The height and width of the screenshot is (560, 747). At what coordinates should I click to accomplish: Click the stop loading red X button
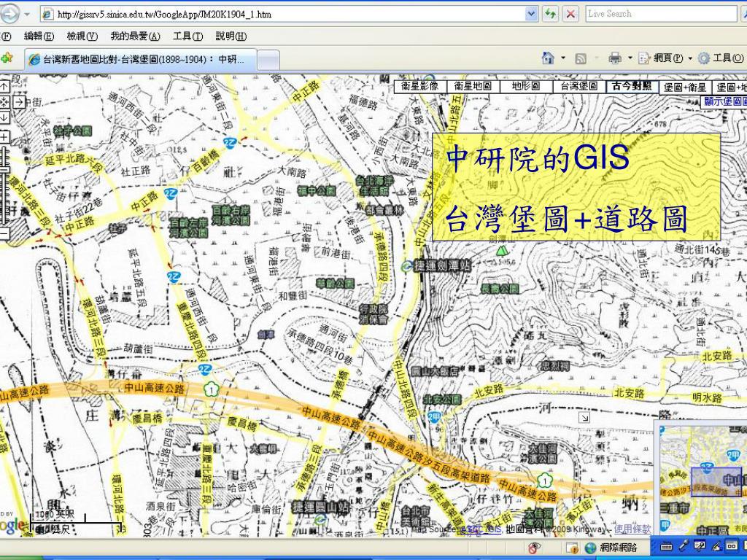click(x=570, y=15)
